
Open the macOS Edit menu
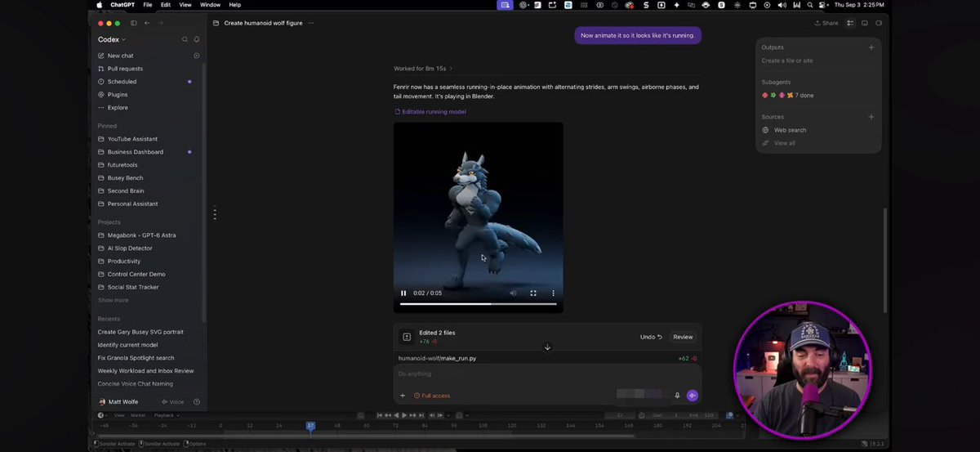tap(166, 5)
